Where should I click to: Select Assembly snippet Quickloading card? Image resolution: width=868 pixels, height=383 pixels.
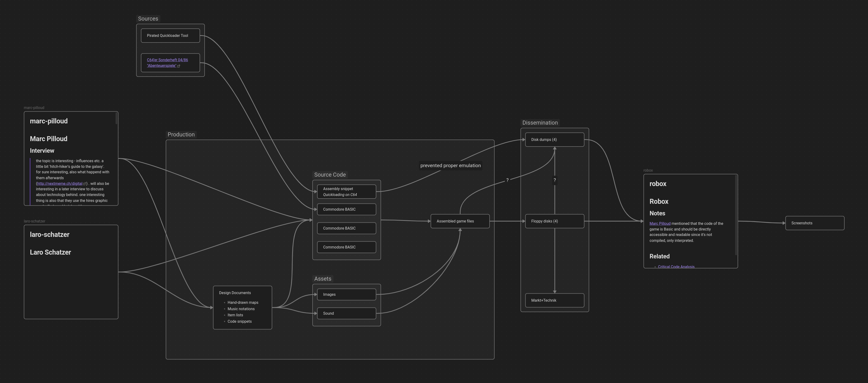pyautogui.click(x=346, y=192)
